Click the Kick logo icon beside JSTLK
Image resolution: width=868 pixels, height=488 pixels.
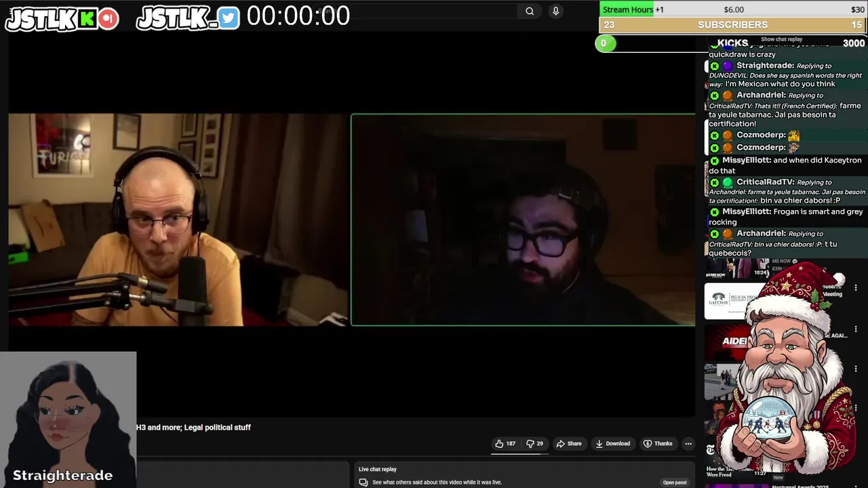coord(87,18)
